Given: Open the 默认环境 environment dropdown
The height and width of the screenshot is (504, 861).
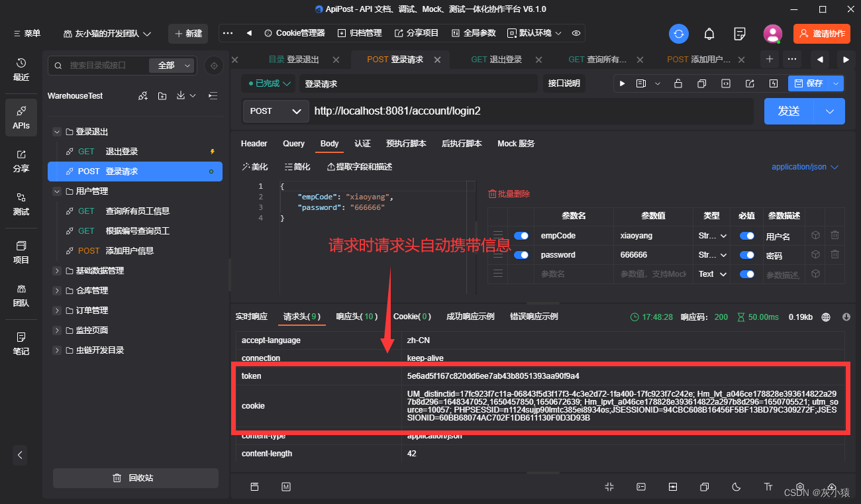Looking at the screenshot, I should point(534,33).
